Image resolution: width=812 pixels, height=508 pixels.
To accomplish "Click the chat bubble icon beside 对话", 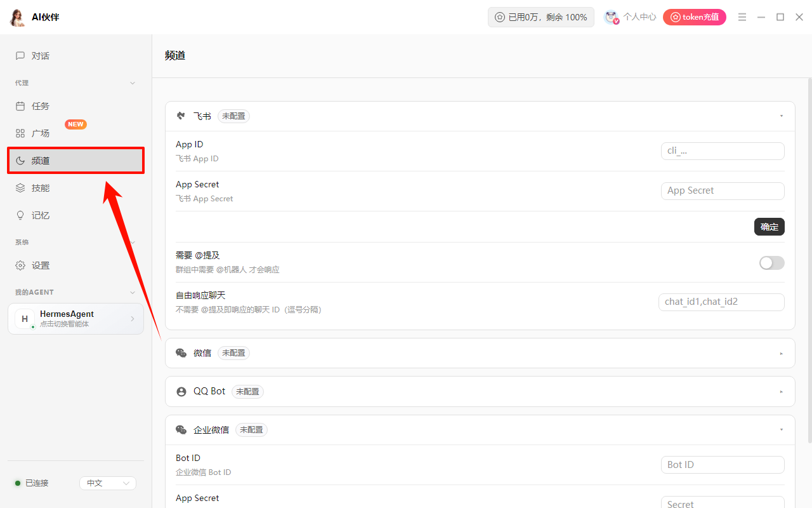I will pyautogui.click(x=20, y=56).
